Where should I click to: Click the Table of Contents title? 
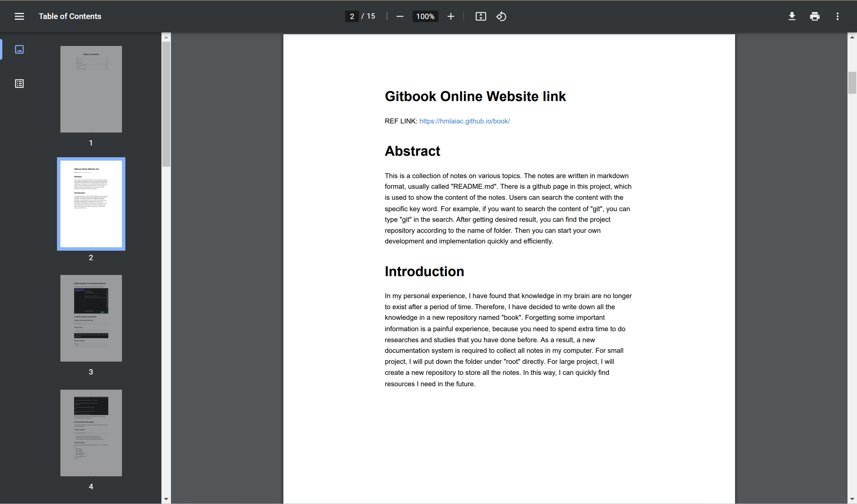(70, 16)
